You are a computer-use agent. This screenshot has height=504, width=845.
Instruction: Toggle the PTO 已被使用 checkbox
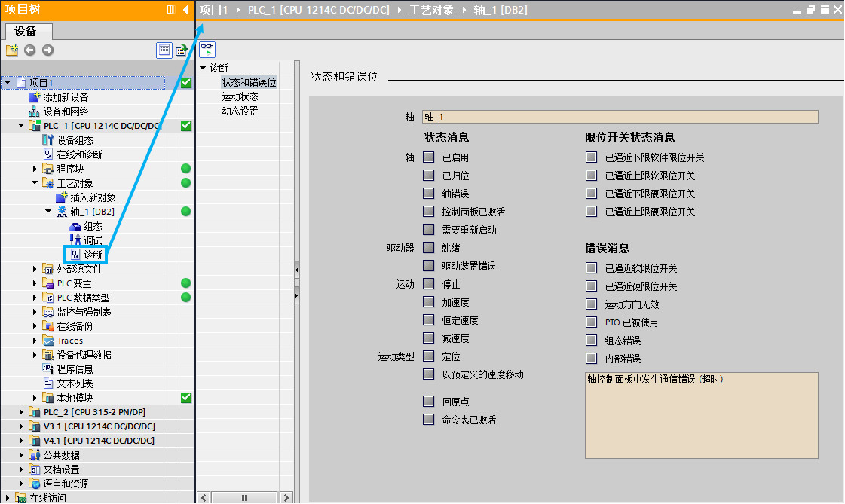click(x=591, y=322)
